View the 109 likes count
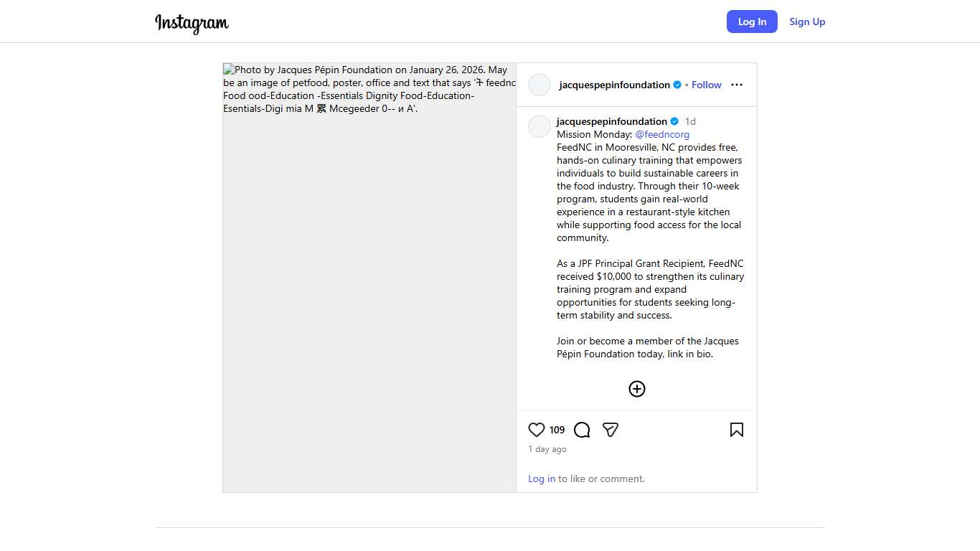 click(x=557, y=430)
